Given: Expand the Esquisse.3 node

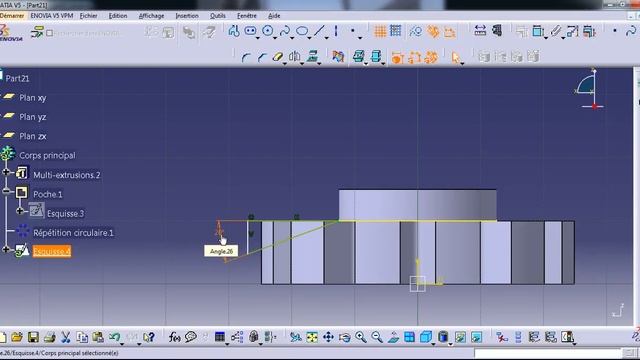Looking at the screenshot, I should [x=20, y=211].
